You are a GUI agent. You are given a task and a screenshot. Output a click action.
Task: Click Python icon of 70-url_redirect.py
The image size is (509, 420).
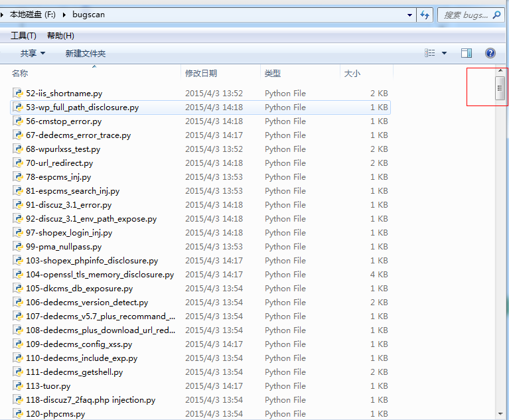click(18, 163)
